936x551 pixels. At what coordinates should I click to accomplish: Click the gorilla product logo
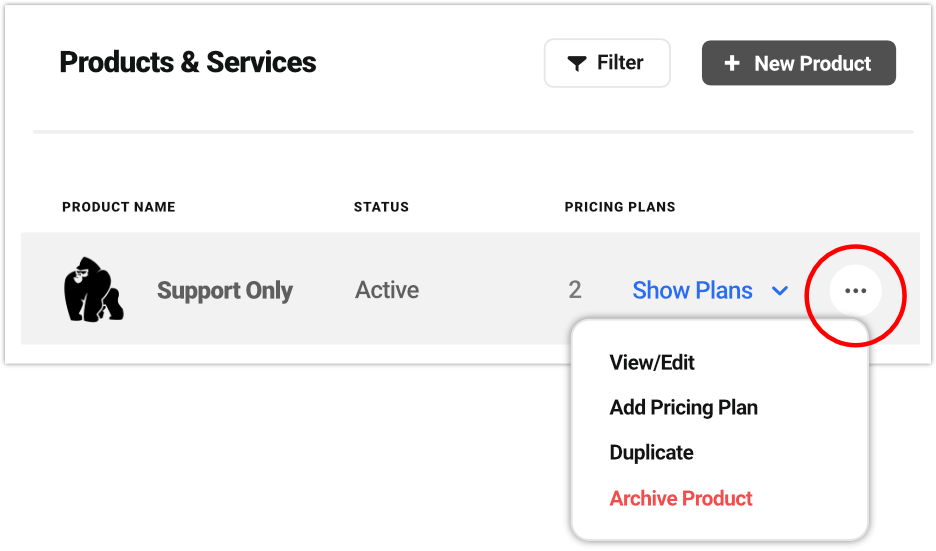pyautogui.click(x=93, y=290)
